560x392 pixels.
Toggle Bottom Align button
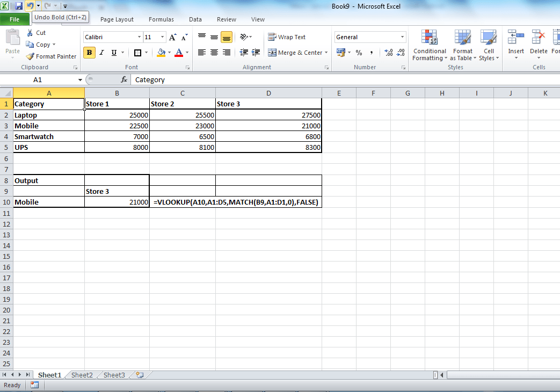[x=227, y=37]
